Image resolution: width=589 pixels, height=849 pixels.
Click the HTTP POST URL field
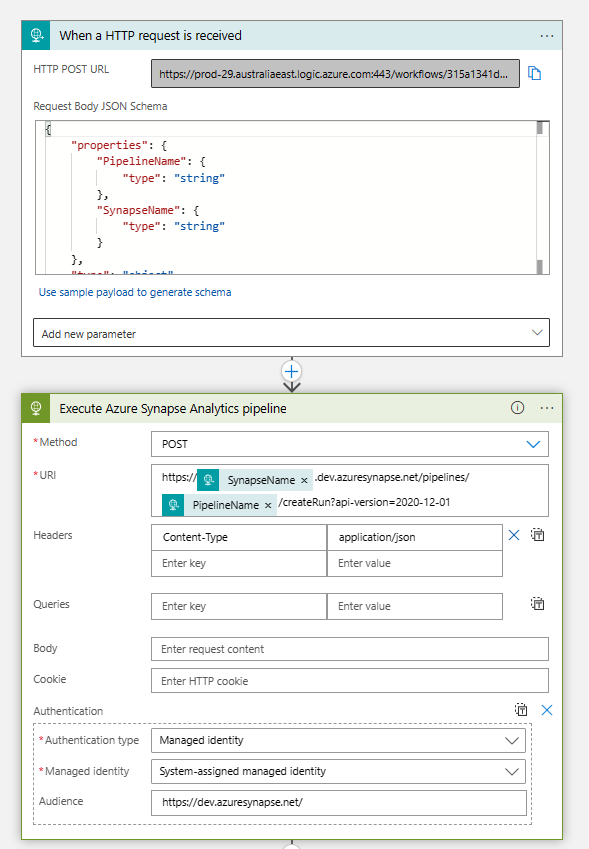click(335, 74)
